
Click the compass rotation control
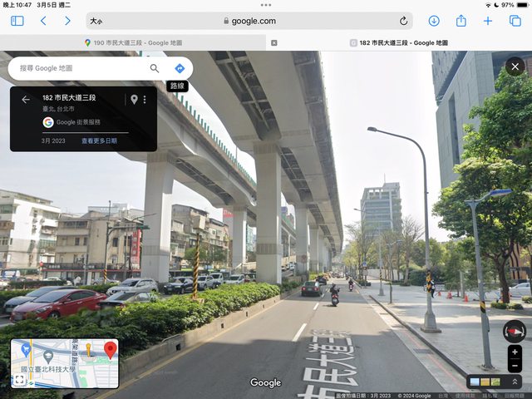pos(515,331)
